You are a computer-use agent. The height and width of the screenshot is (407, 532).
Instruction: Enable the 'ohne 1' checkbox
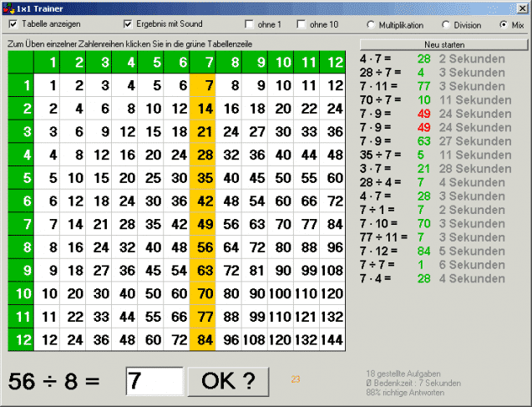[249, 24]
